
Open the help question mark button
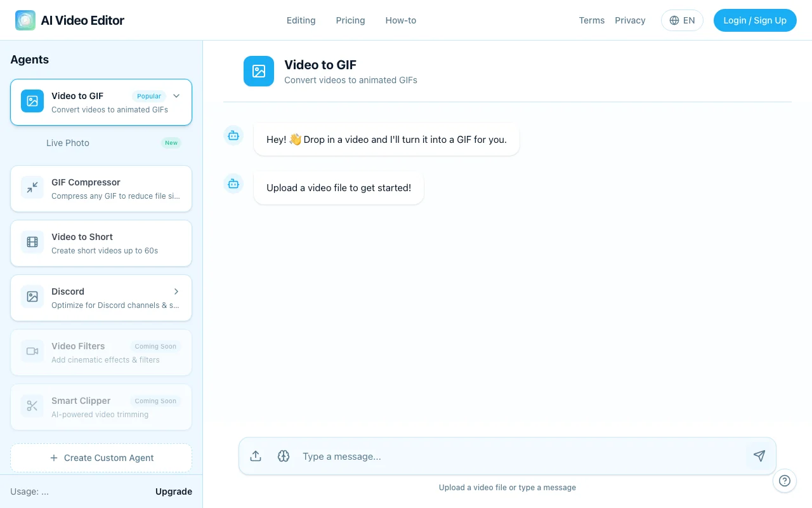785,481
